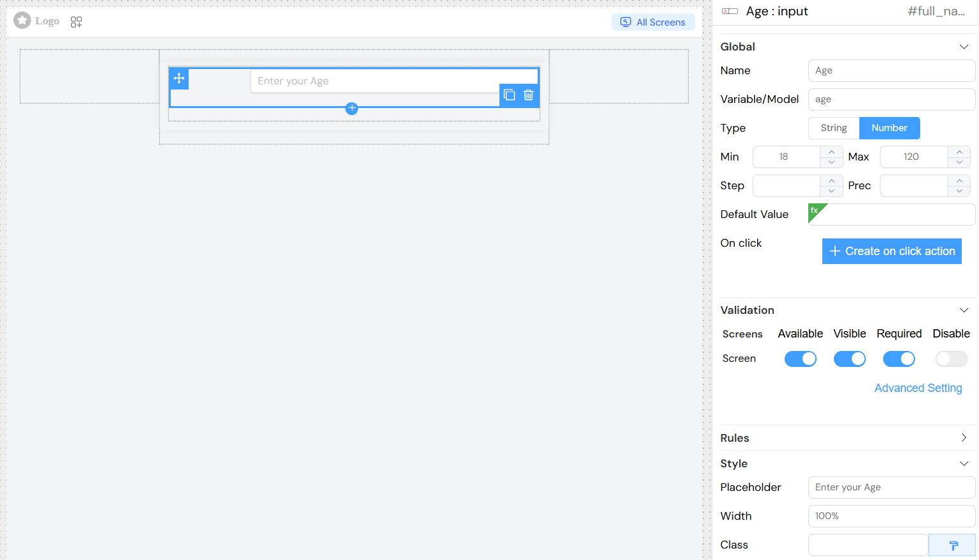Click the 'Age : input' title
This screenshot has height=560, width=979.
777,11
